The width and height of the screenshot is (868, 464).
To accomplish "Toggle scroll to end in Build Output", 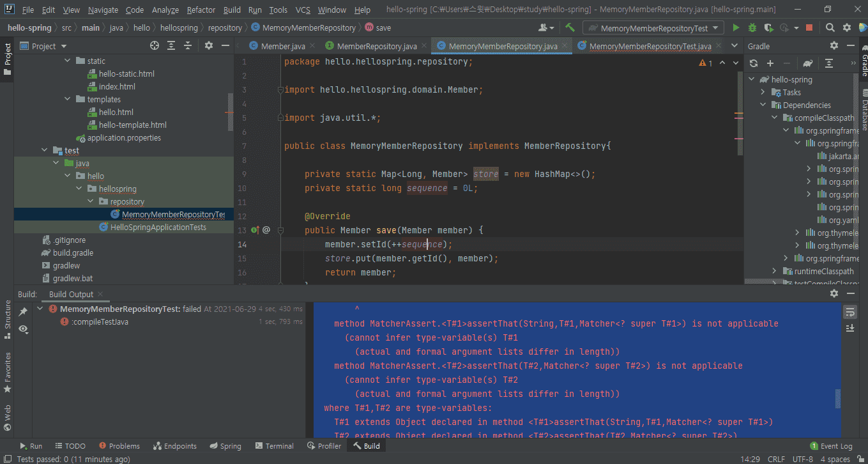I will pyautogui.click(x=850, y=328).
